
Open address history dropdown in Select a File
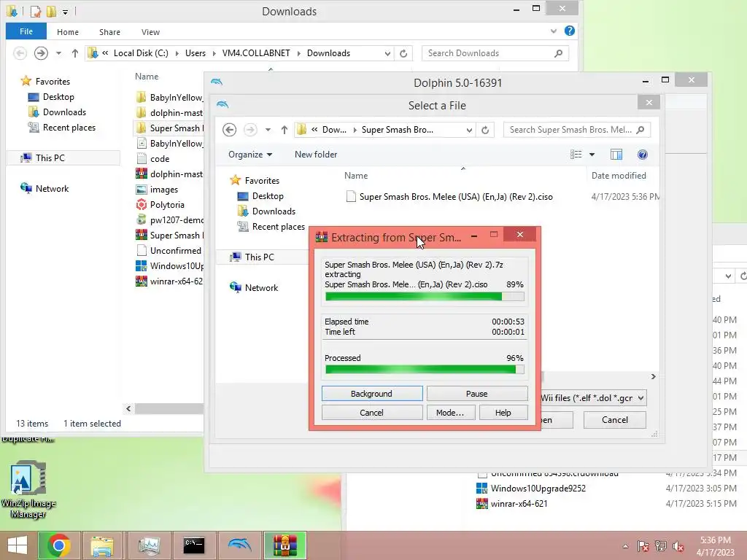point(469,130)
